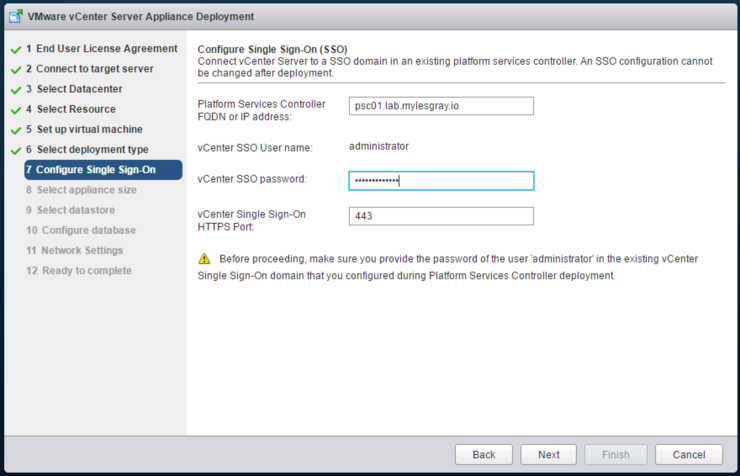Image resolution: width=740 pixels, height=476 pixels.
Task: Go to step 1 End User License Agreement
Action: (x=102, y=49)
